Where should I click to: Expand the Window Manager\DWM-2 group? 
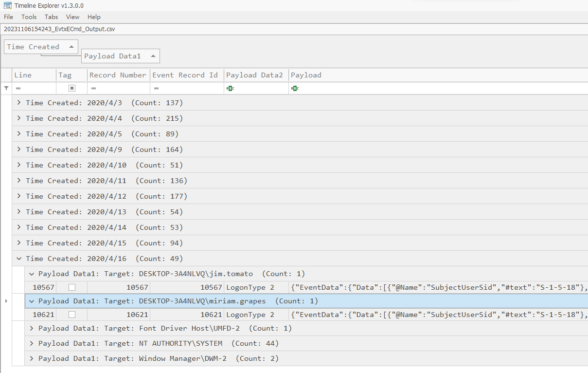pos(32,358)
